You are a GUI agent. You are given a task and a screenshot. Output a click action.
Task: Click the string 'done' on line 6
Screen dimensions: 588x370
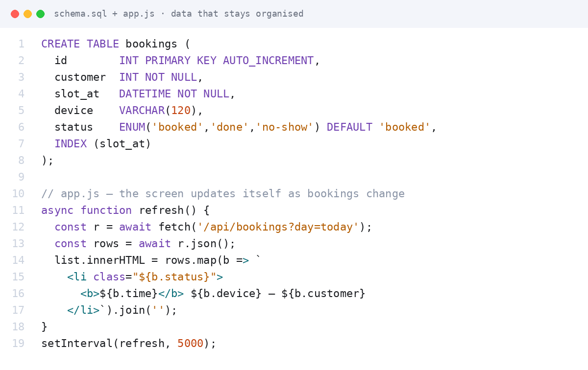229,127
